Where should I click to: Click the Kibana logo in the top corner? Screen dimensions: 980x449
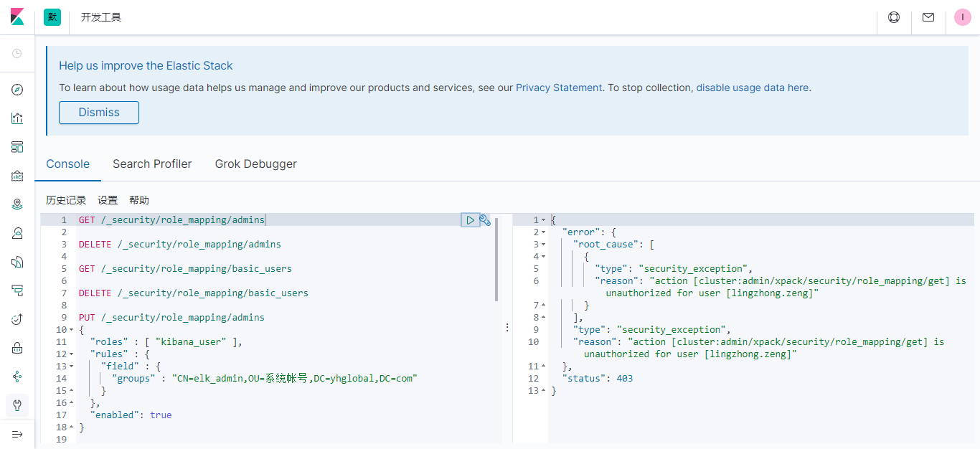(17, 16)
